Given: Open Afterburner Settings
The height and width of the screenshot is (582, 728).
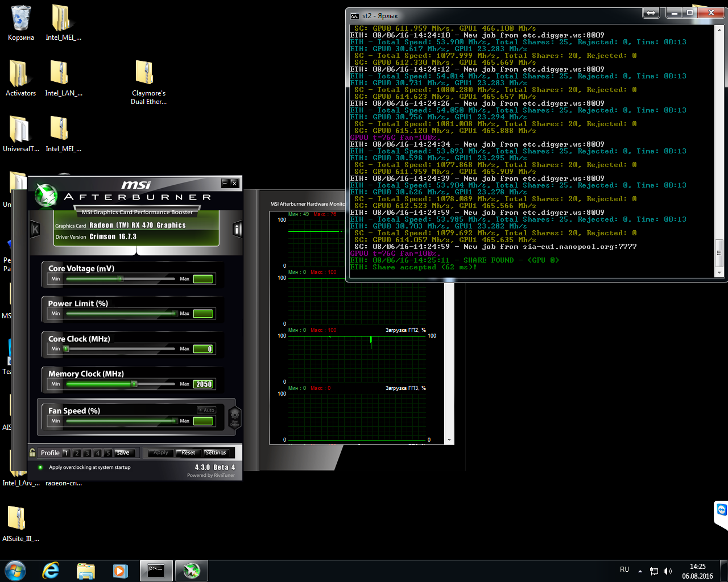Looking at the screenshot, I should pos(216,453).
